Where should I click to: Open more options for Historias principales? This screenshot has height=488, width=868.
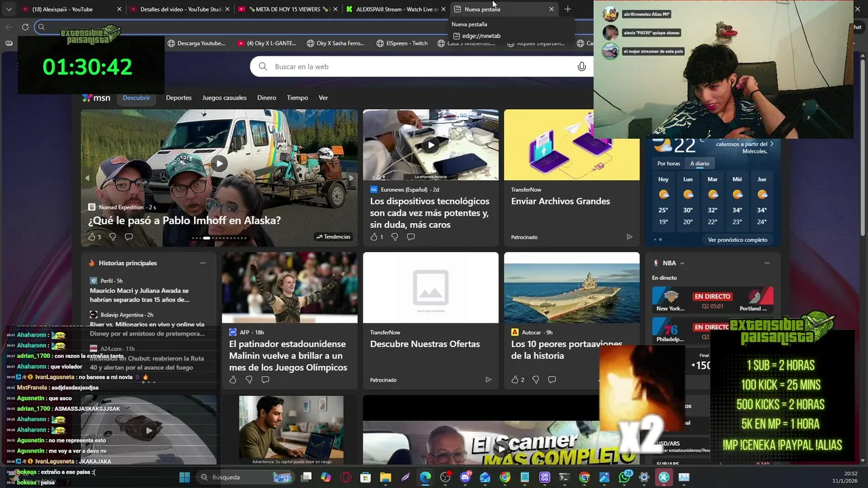(x=203, y=263)
